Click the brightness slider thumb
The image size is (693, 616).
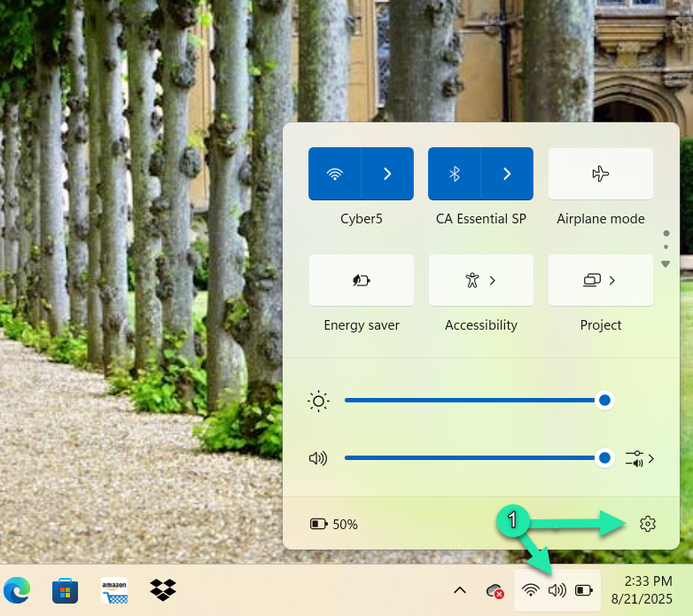(x=604, y=401)
